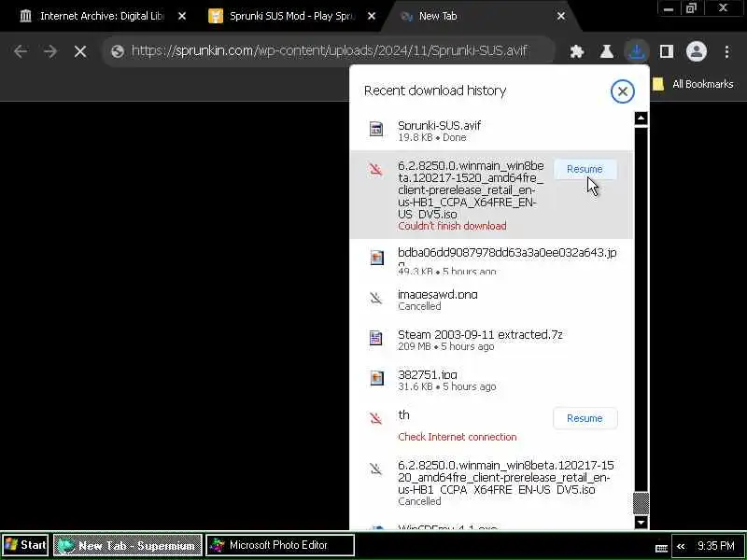Click 'Check Internet connection' message

[x=457, y=437]
